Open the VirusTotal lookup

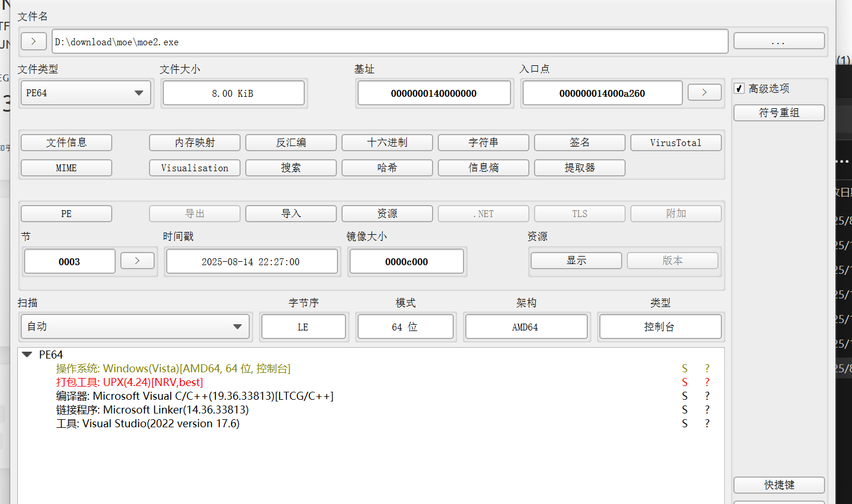point(676,143)
